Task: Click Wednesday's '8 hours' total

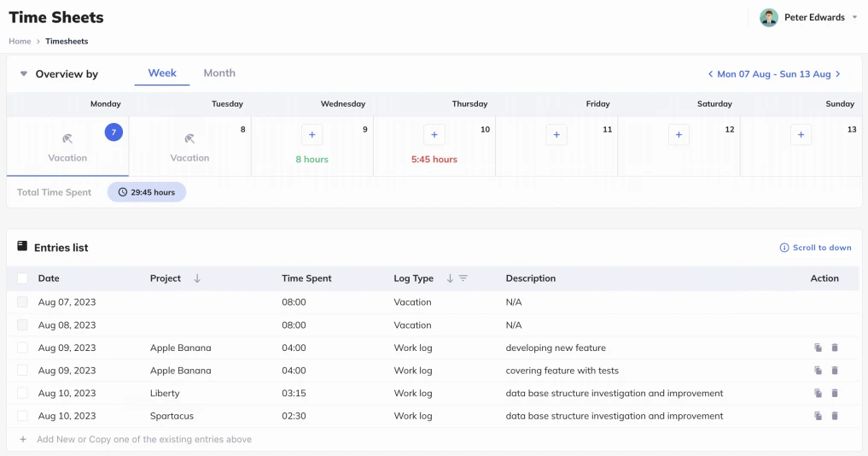Action: coord(312,160)
